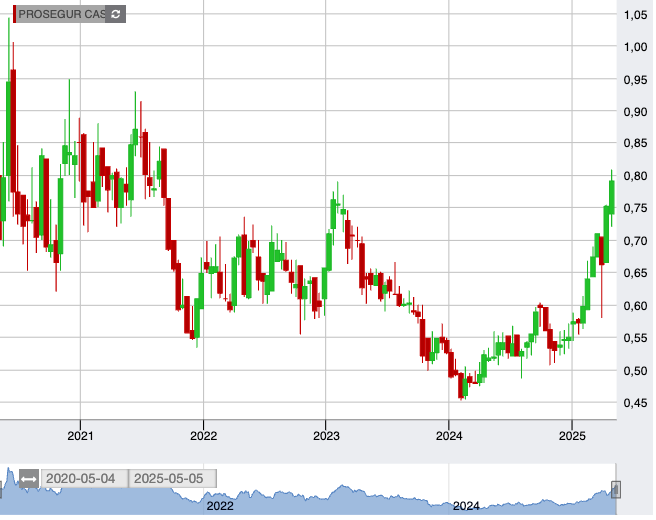Click the 0,45 price axis label
The height and width of the screenshot is (520, 656).
(635, 403)
